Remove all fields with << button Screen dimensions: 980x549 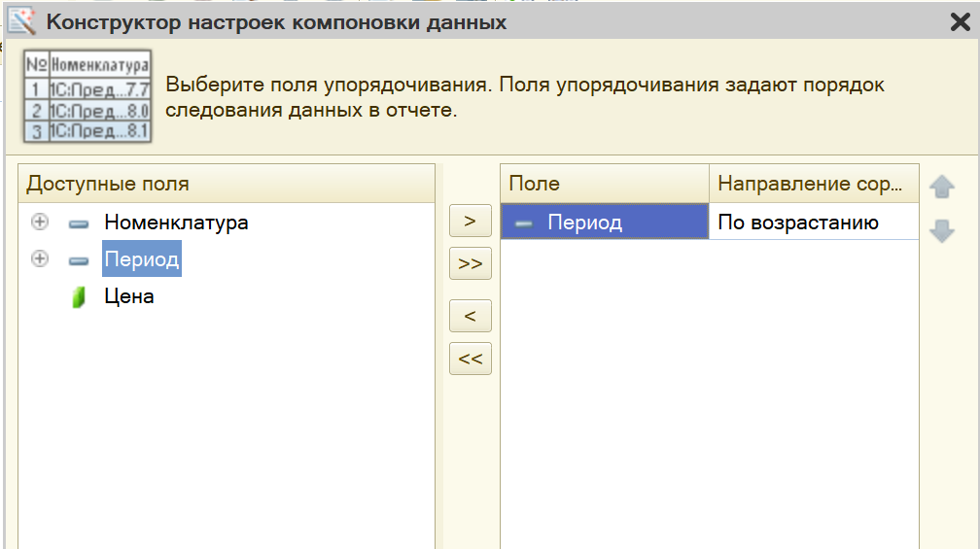click(470, 359)
